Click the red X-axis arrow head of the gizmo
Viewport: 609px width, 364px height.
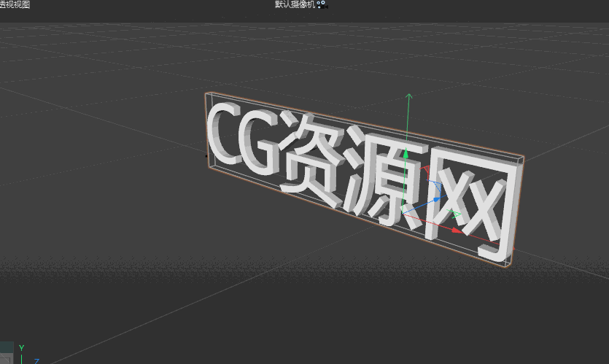[x=456, y=231]
